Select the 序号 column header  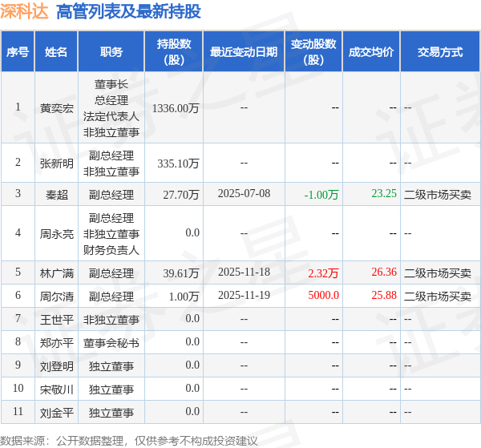[18, 52]
